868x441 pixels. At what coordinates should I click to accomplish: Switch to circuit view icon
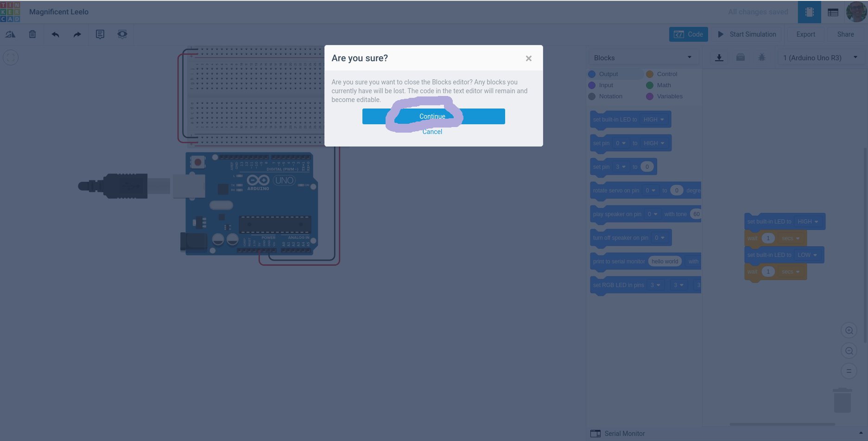click(x=809, y=12)
